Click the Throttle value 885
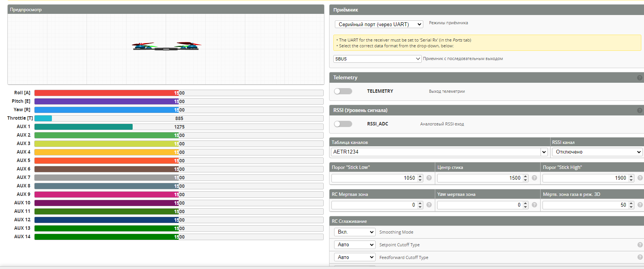 click(x=179, y=118)
